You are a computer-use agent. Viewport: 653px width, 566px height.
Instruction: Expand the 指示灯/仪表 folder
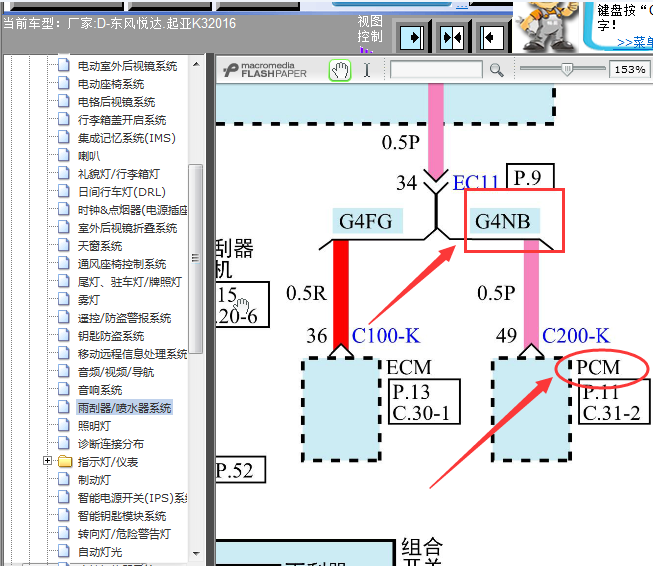(x=47, y=461)
